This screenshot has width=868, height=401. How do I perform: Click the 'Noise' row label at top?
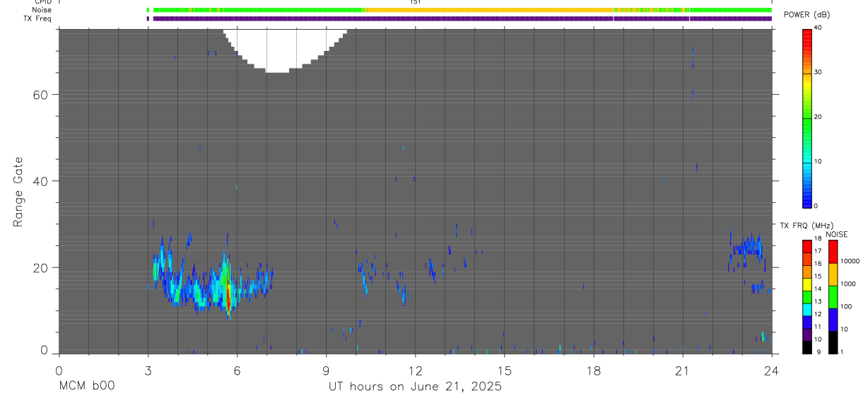coord(42,10)
